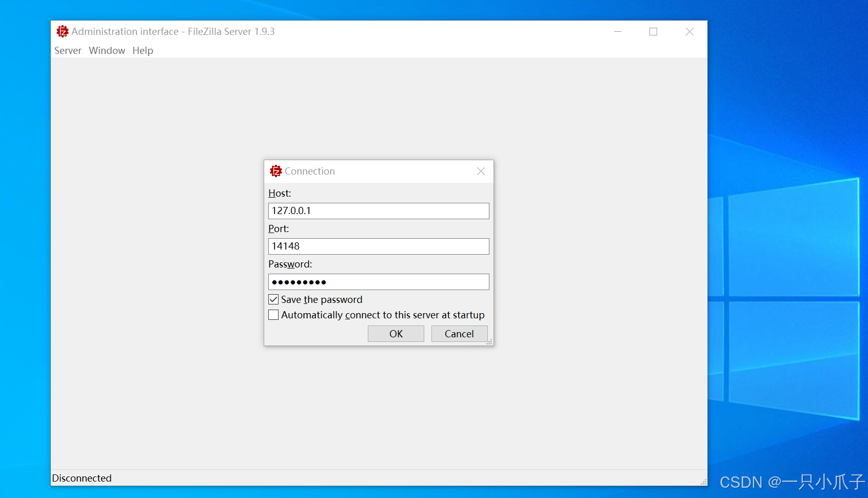Maximize the Administration interface window

653,31
